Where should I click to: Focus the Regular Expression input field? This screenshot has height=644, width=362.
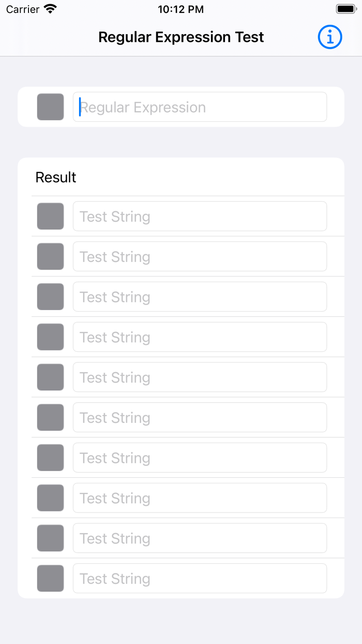point(200,107)
